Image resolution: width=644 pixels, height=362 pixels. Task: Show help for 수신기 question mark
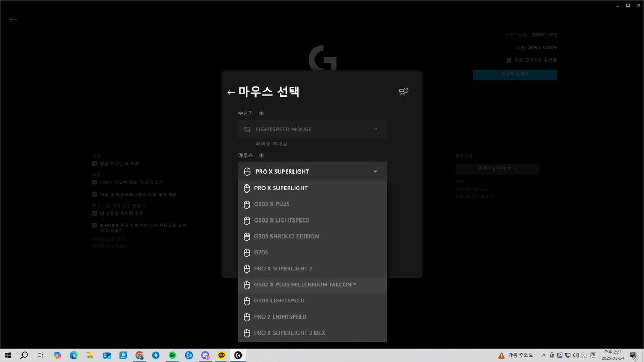coord(261,113)
